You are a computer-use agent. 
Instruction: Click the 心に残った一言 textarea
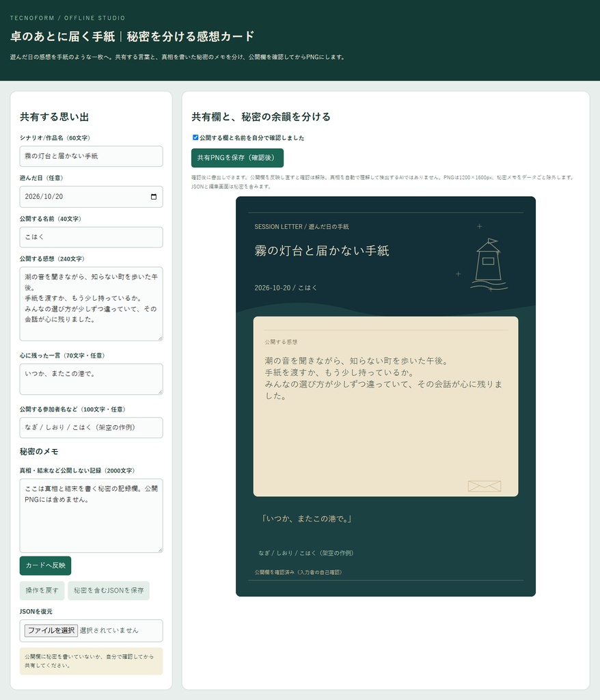pos(91,379)
